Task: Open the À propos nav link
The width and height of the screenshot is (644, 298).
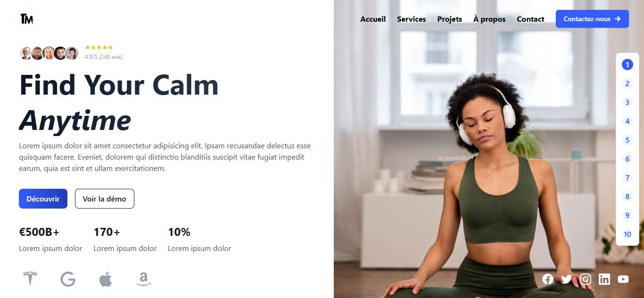Action: pos(489,19)
